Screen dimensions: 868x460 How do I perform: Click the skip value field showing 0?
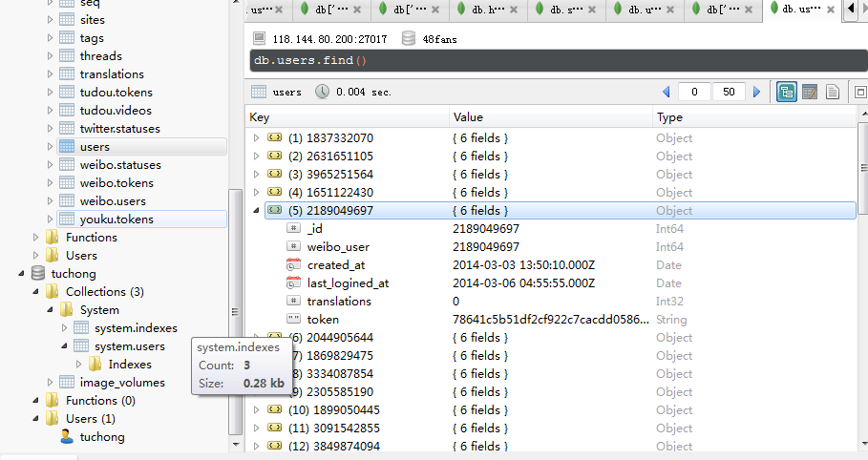coord(694,92)
